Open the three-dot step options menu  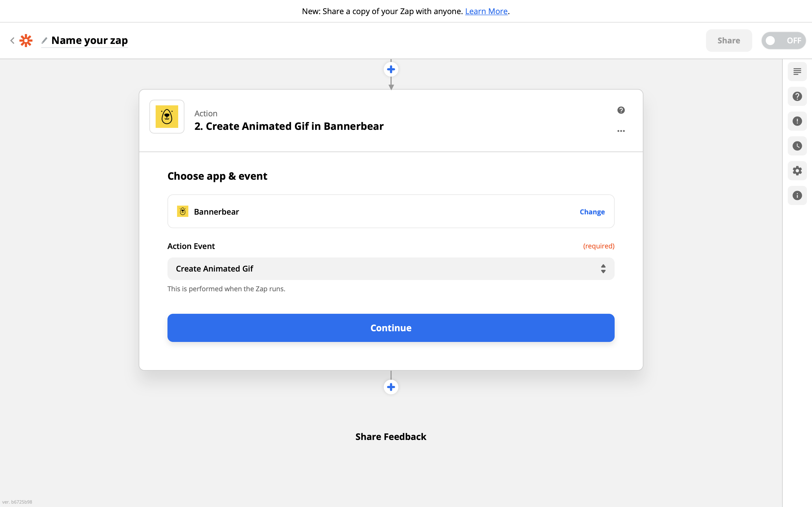pos(621,131)
